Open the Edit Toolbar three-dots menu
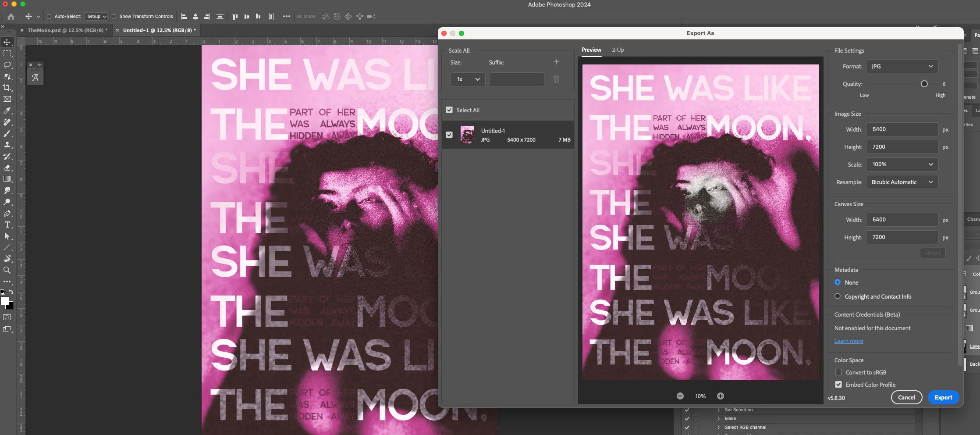980x435 pixels. tap(7, 282)
